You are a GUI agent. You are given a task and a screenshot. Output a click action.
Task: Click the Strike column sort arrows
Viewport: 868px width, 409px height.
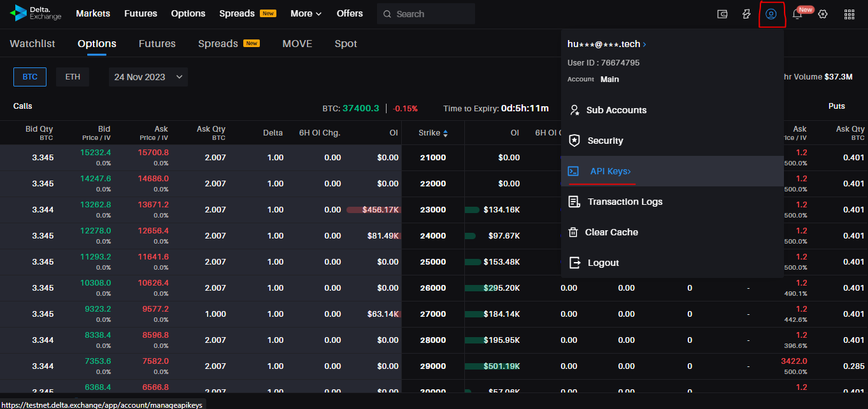point(446,133)
